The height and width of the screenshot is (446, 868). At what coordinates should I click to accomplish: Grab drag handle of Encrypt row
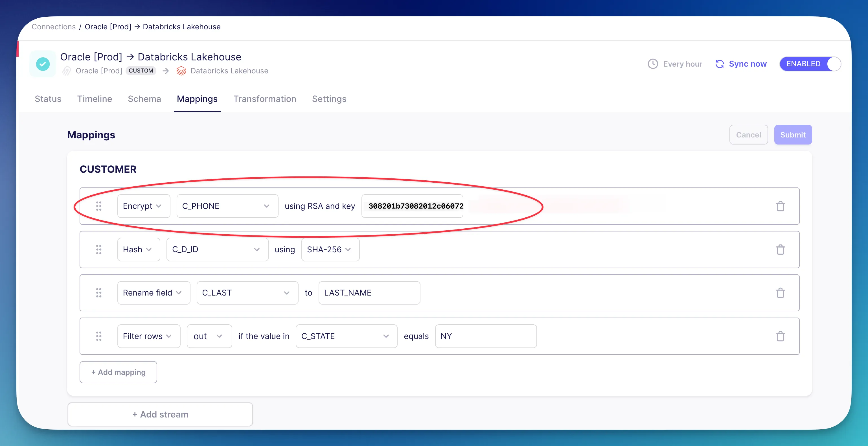click(98, 206)
